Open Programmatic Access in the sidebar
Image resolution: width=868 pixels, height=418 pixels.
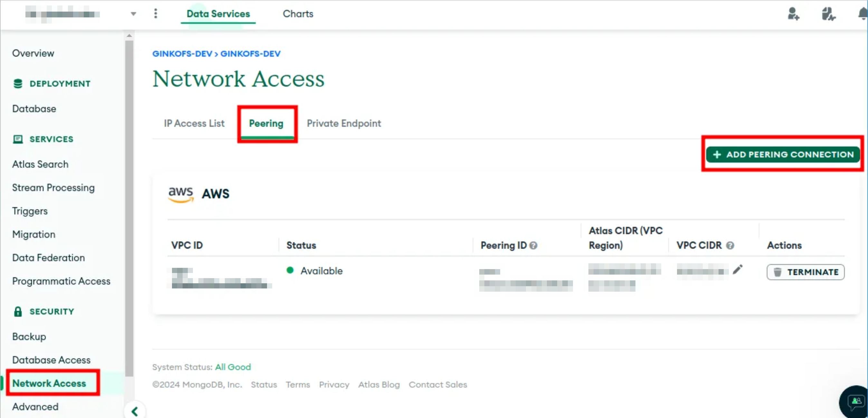coord(61,281)
